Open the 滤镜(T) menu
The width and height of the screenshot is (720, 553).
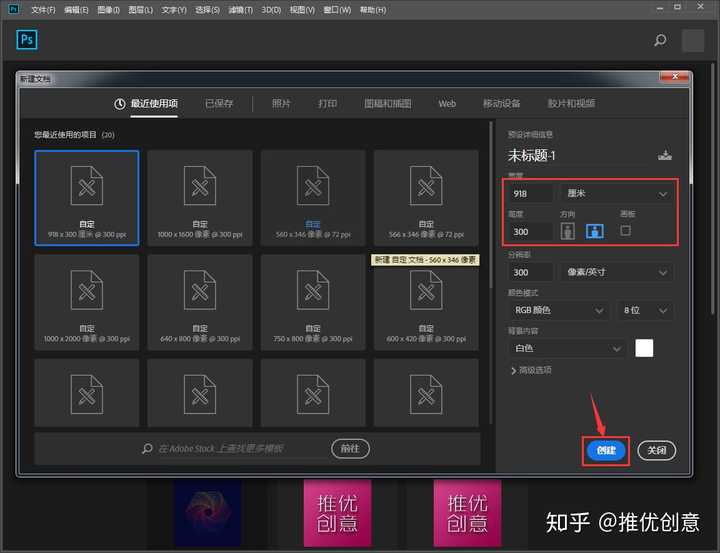241,10
